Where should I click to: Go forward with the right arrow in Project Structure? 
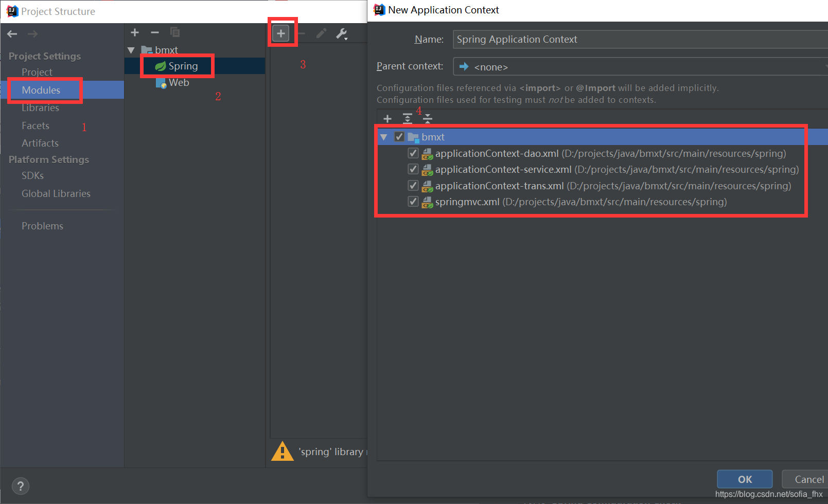coord(33,34)
